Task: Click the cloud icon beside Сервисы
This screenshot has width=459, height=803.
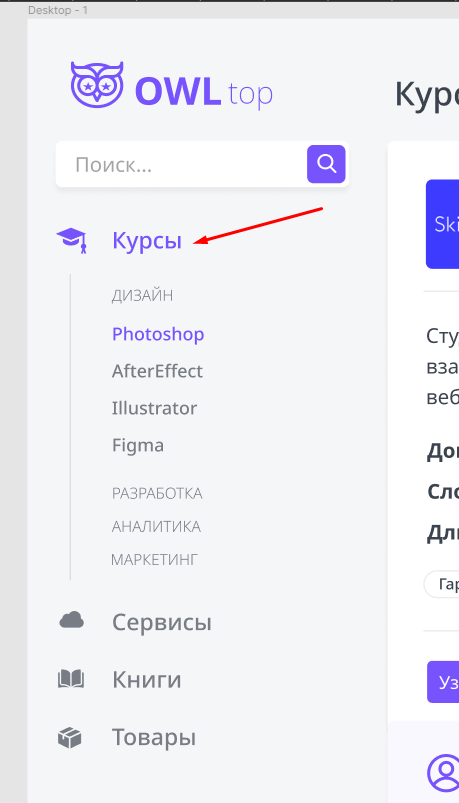Action: pos(71,620)
